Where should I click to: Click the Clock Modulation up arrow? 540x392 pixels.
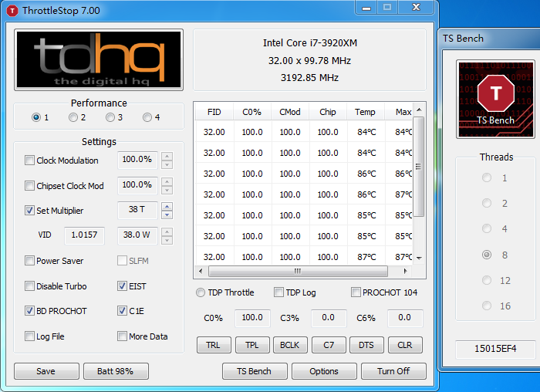(x=167, y=156)
